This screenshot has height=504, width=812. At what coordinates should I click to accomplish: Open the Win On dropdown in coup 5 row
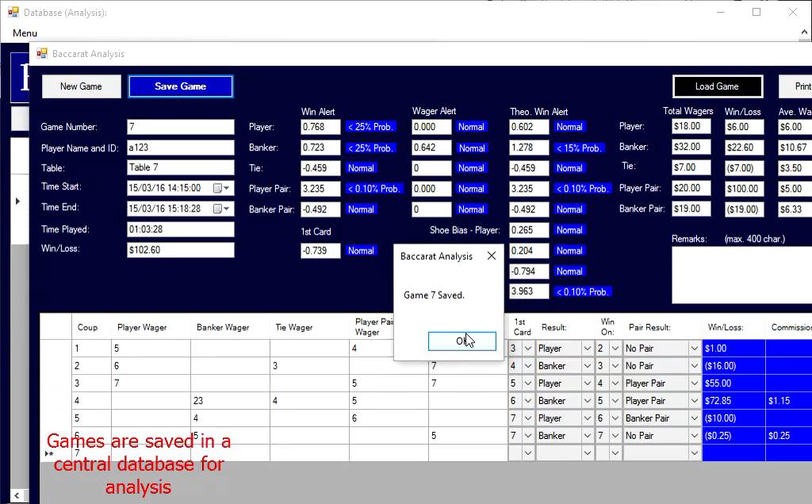click(x=615, y=418)
